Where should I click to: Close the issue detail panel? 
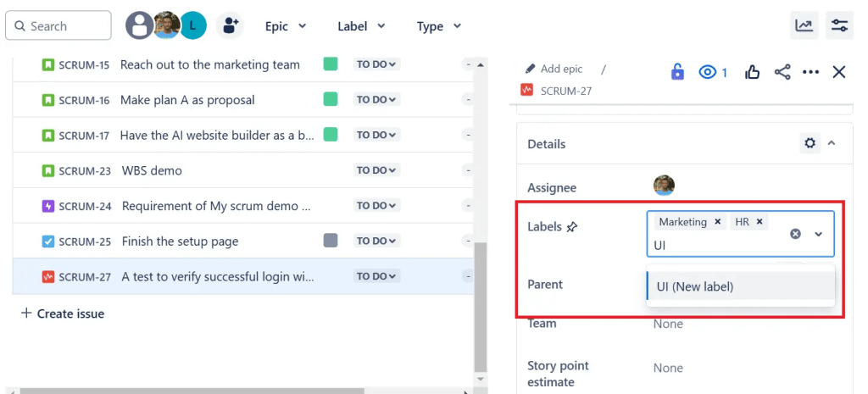[x=839, y=72]
